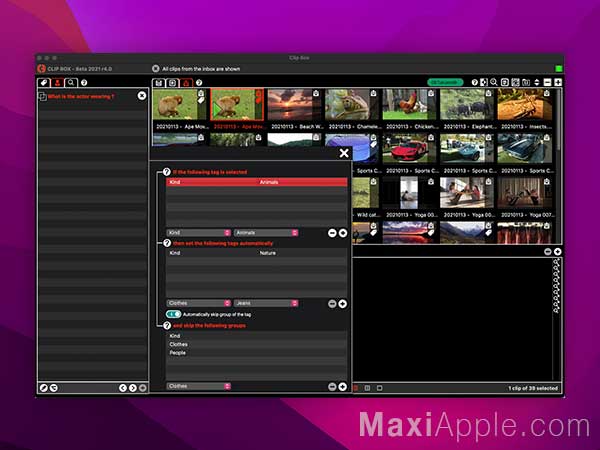Open the second clip browser tab
Screen dimensions: 600x450
pyautogui.click(x=173, y=83)
